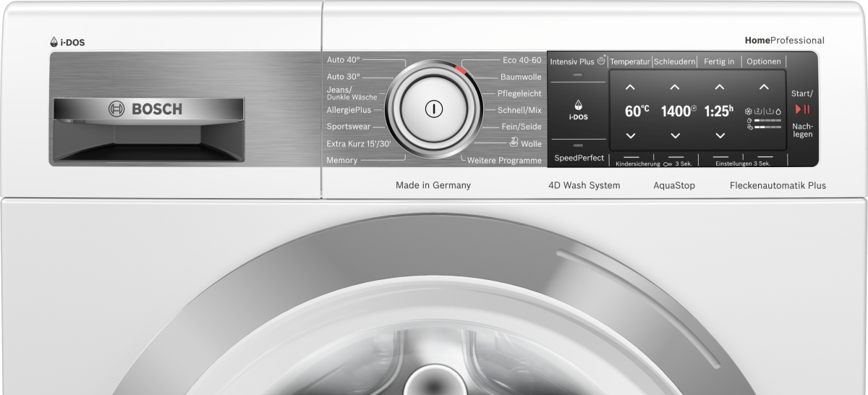Viewport: 868px width, 395px height.
Task: Choose the AllergiePlus program
Action: [349, 109]
